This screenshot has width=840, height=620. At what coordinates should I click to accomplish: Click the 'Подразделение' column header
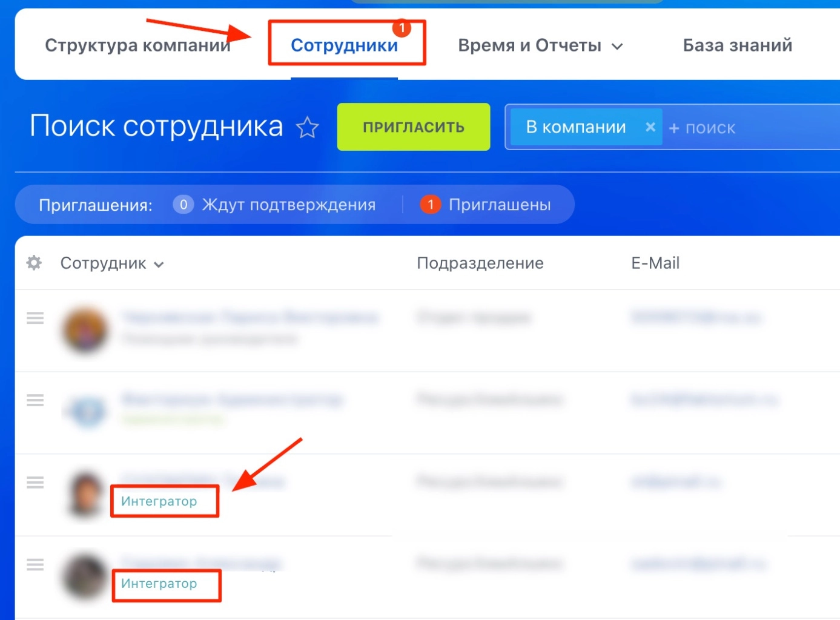pos(480,263)
